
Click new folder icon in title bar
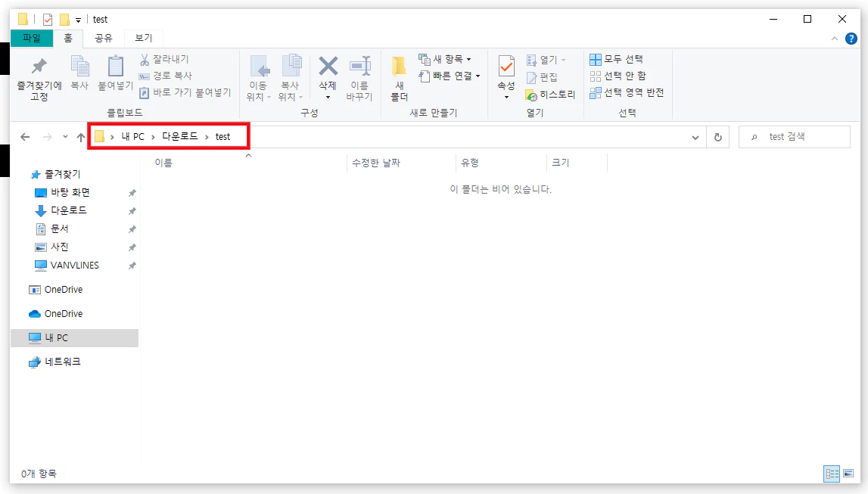pyautogui.click(x=64, y=20)
